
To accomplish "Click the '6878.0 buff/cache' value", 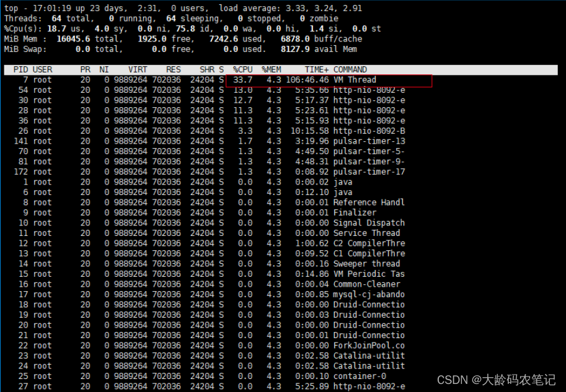I will [x=321, y=39].
